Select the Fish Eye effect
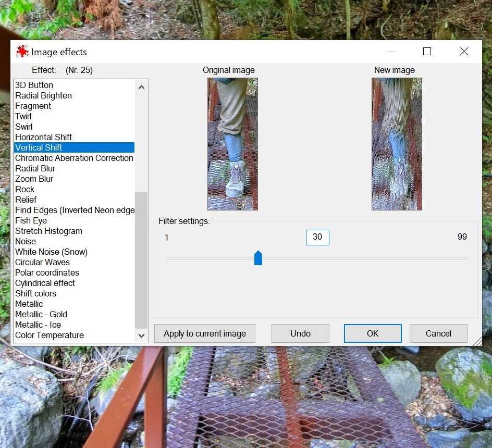 point(31,220)
